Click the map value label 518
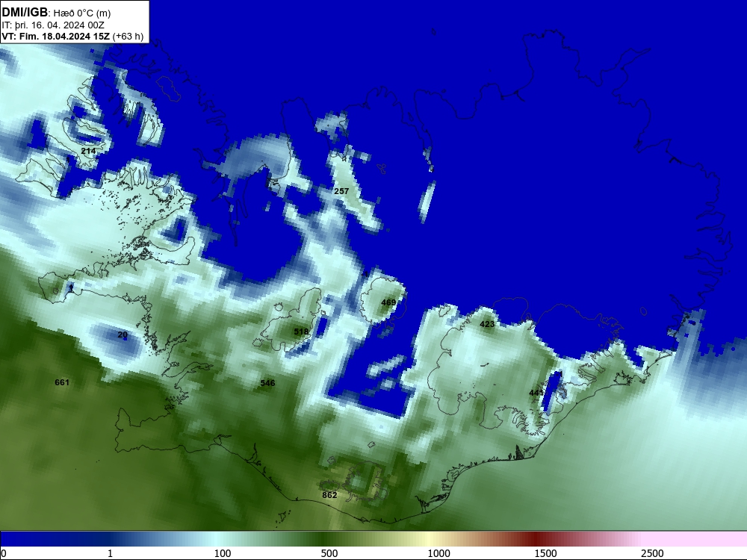The image size is (747, 560). [301, 332]
